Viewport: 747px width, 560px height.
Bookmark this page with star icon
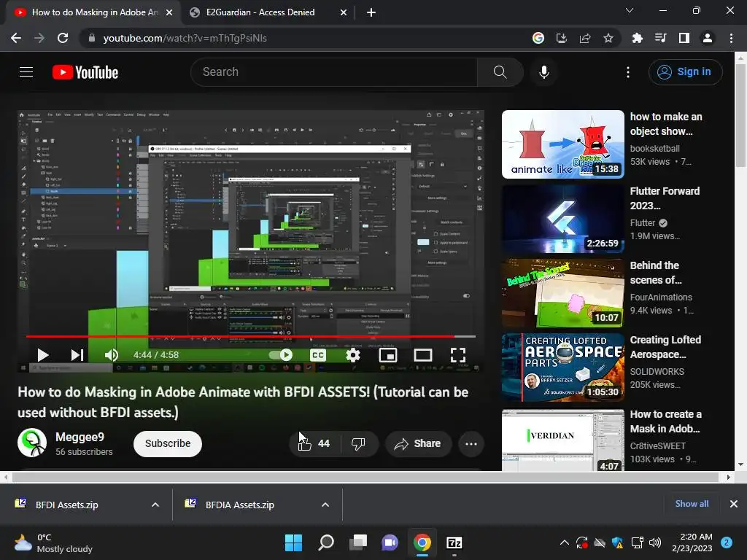(608, 38)
